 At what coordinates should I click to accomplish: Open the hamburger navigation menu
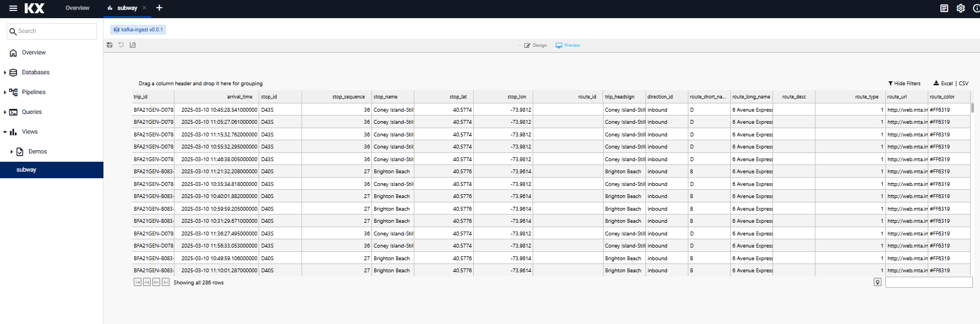13,8
